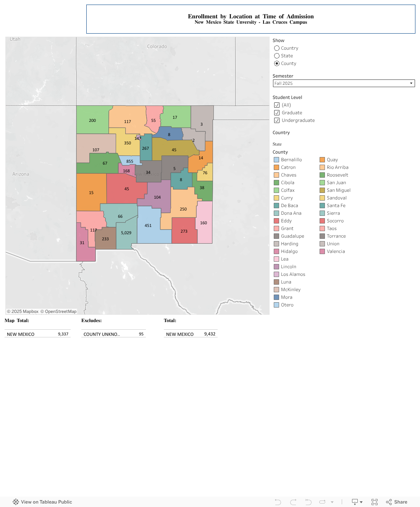Click the Lincoln county labeled 104

(157, 197)
